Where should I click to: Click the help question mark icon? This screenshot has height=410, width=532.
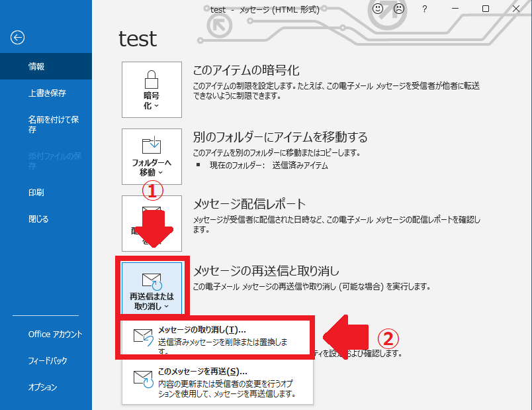[x=424, y=9]
